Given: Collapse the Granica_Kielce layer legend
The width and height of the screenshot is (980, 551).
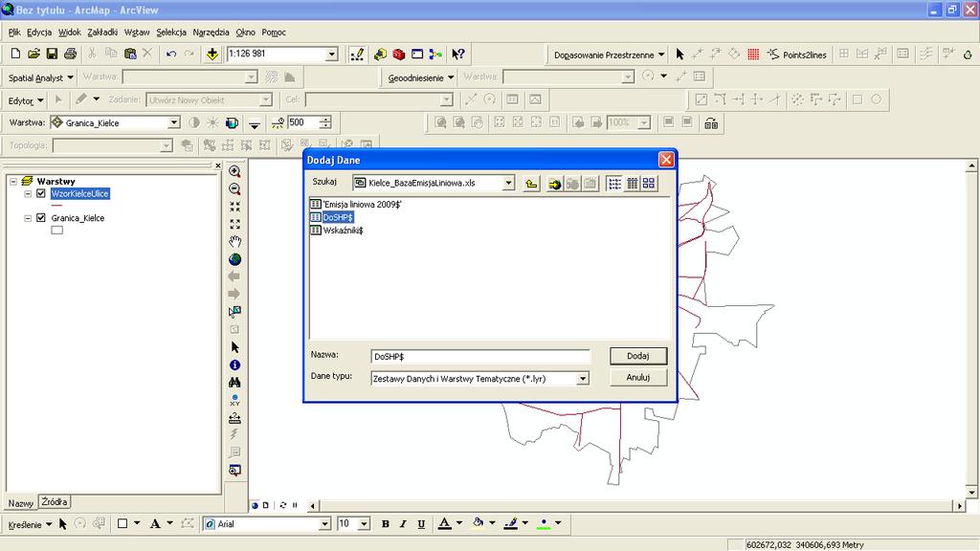Looking at the screenshot, I should [28, 218].
